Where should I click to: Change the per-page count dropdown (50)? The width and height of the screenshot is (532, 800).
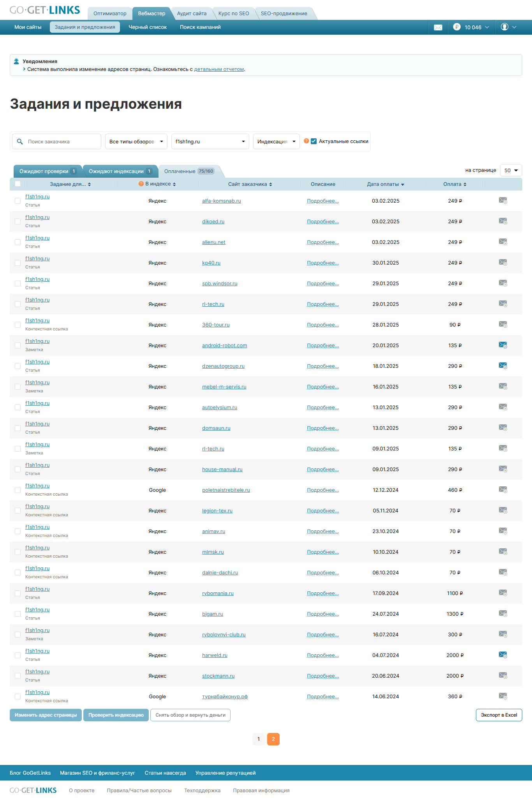[511, 170]
